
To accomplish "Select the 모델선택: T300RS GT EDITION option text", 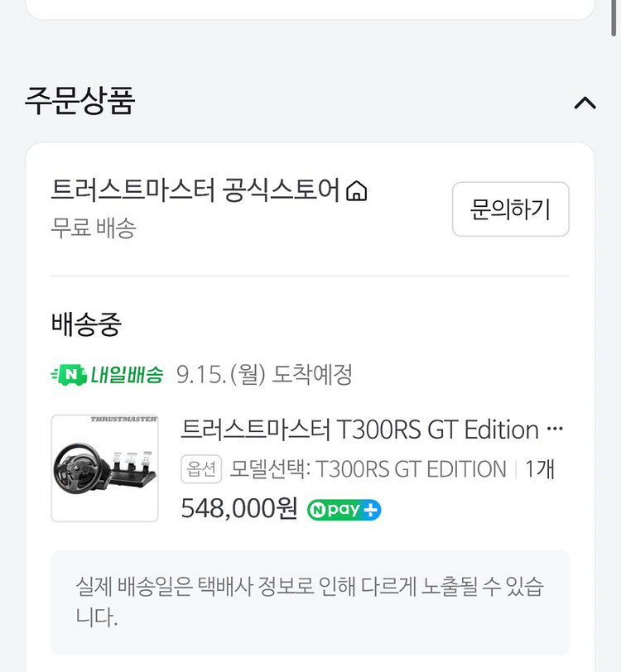I will (368, 469).
